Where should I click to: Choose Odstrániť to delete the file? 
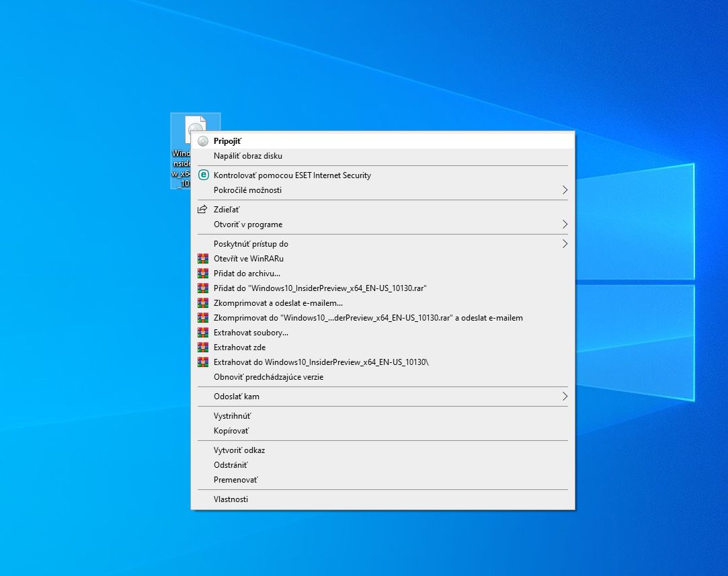(x=382, y=465)
